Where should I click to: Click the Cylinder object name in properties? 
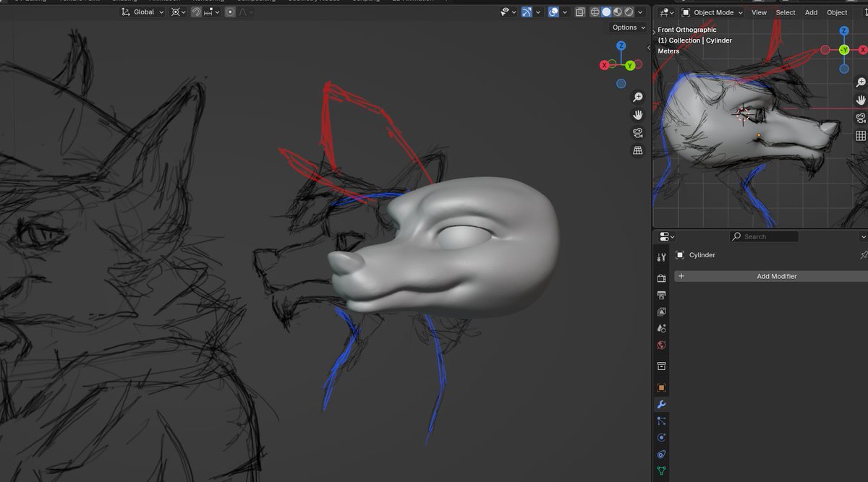point(702,255)
